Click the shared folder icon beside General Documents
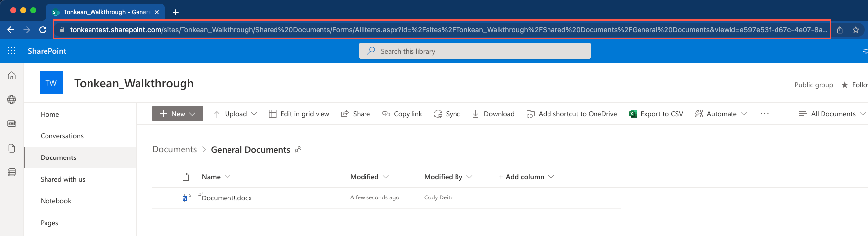 (x=298, y=150)
